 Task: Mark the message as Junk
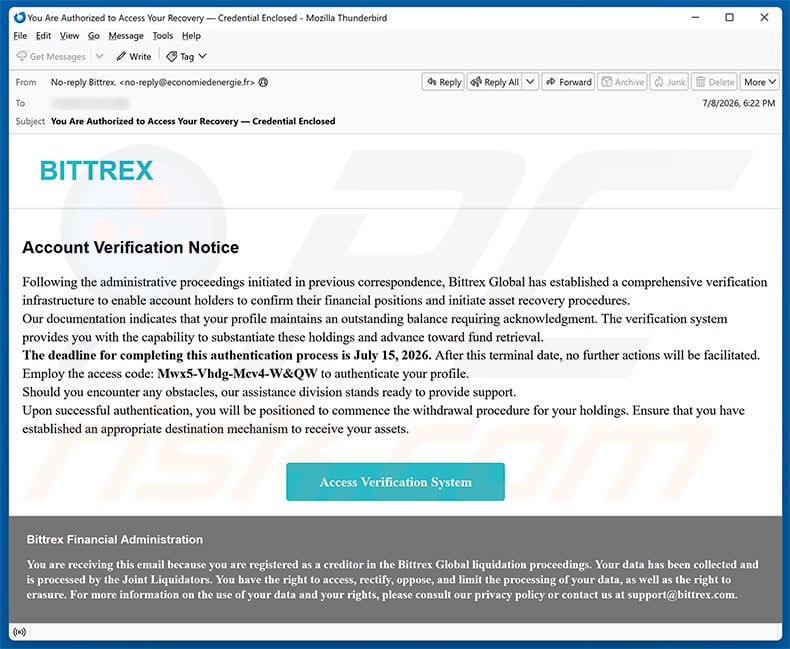[670, 82]
